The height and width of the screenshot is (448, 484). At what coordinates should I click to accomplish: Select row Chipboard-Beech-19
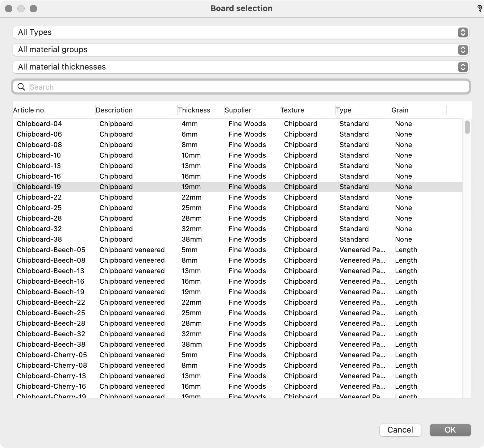238,292
